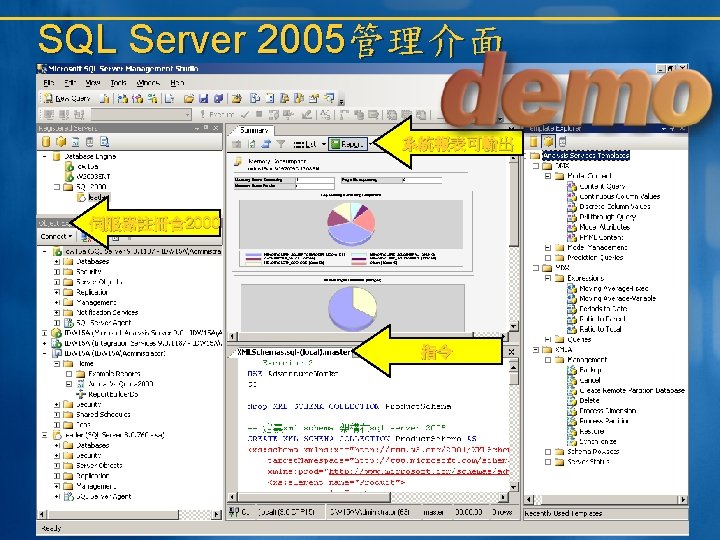
Task: Open the Connect dropdown in Object Explorer
Action: tap(56, 236)
